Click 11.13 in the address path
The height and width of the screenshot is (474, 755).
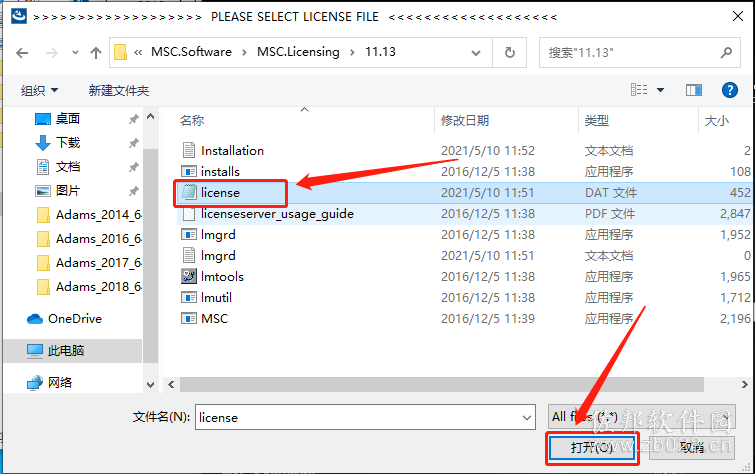[x=380, y=52]
